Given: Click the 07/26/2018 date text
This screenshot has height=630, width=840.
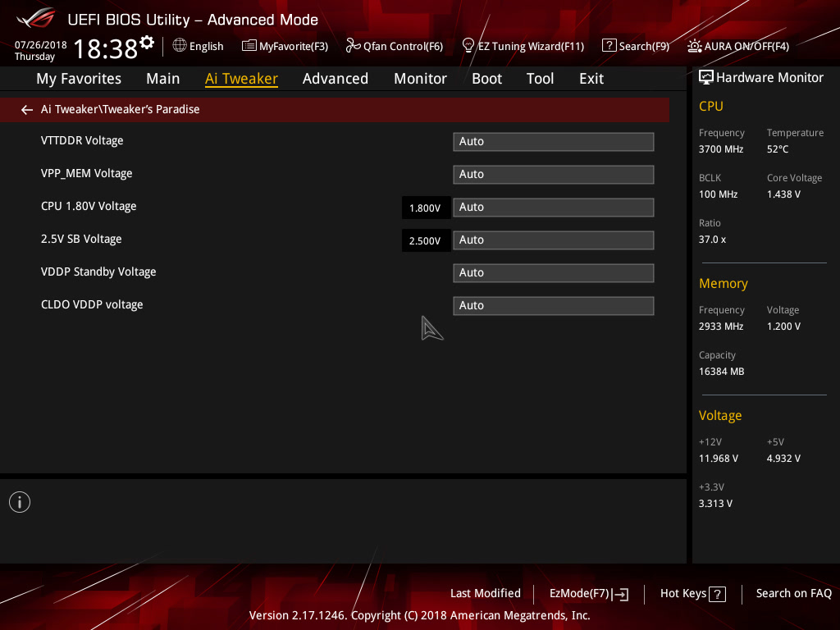Looking at the screenshot, I should click(x=41, y=45).
